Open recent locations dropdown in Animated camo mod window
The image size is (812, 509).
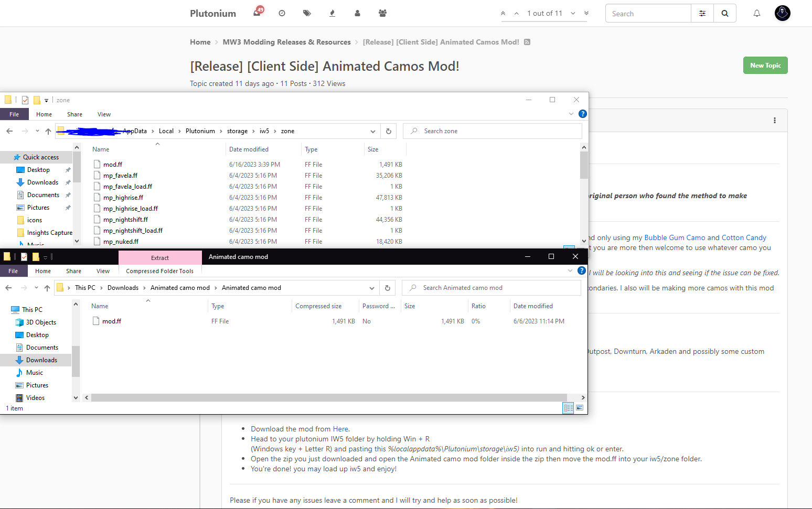tap(36, 288)
